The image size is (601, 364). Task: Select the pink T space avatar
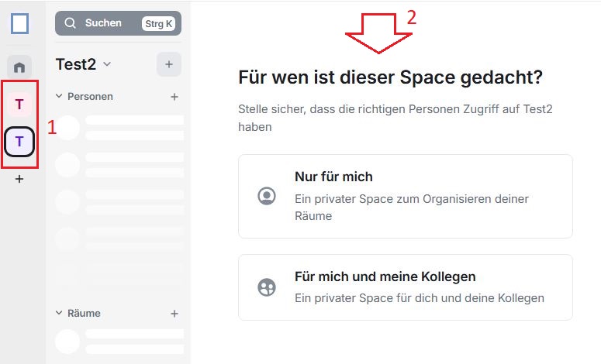point(19,104)
